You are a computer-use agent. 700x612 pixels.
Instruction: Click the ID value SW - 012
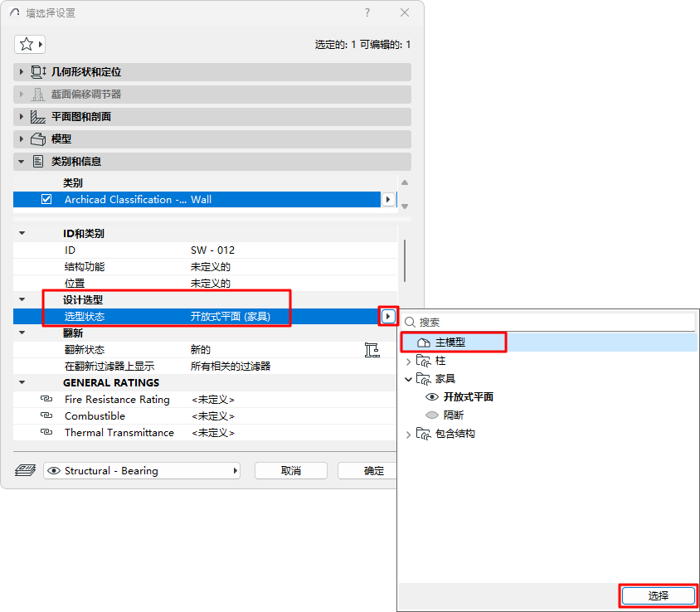point(212,250)
